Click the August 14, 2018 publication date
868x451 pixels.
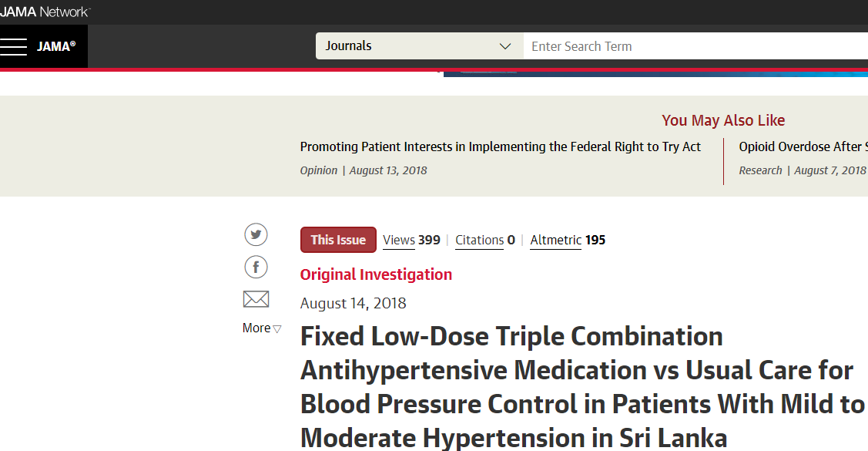point(354,304)
